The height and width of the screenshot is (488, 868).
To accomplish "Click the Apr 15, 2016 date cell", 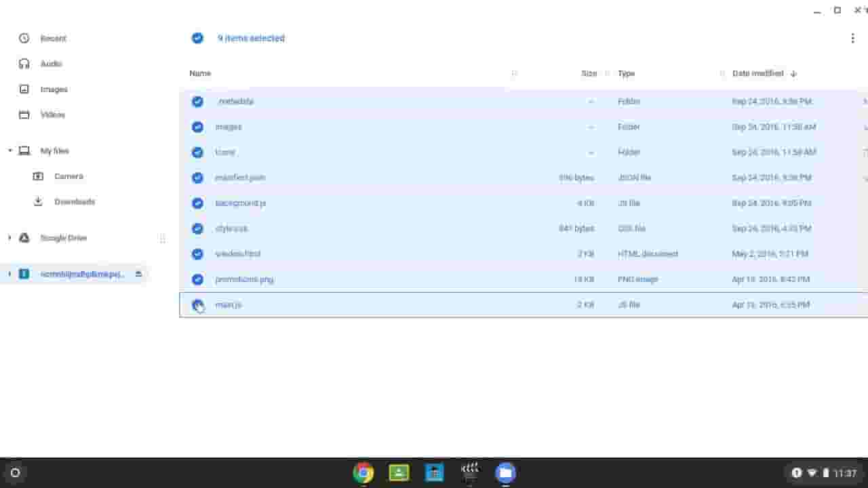I will coord(771,305).
